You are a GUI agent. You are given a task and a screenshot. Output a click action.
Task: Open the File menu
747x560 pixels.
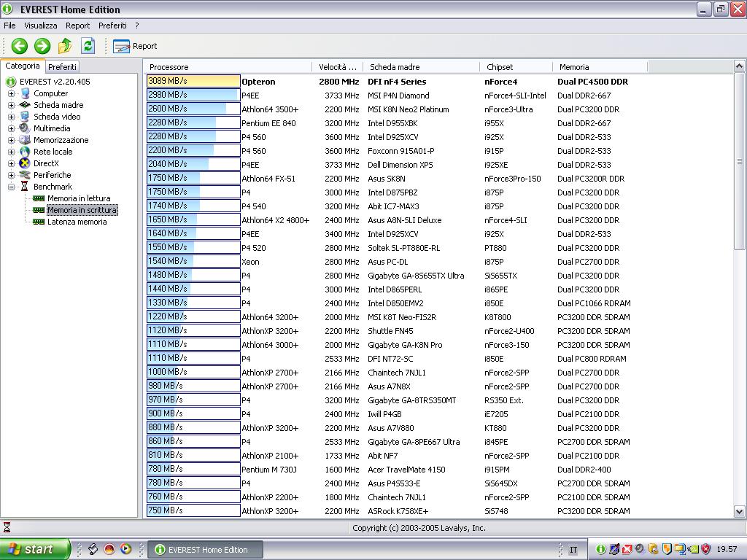(x=9, y=26)
